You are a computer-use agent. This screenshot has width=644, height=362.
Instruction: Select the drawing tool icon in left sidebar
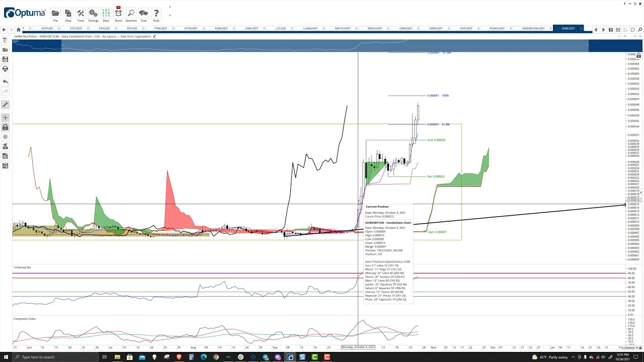coord(6,105)
